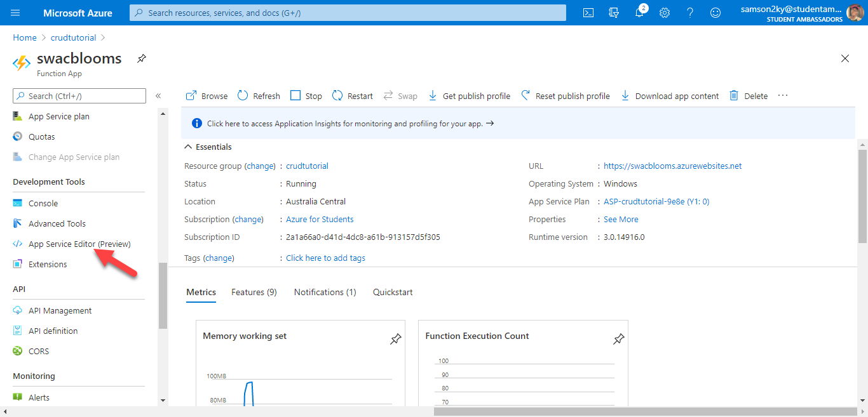Open the Help question mark icon
The width and height of the screenshot is (868, 417).
tap(690, 13)
